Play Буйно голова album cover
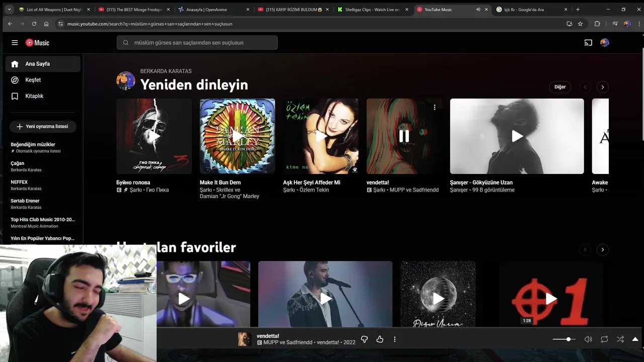This screenshot has width=644, height=362. coord(154,136)
